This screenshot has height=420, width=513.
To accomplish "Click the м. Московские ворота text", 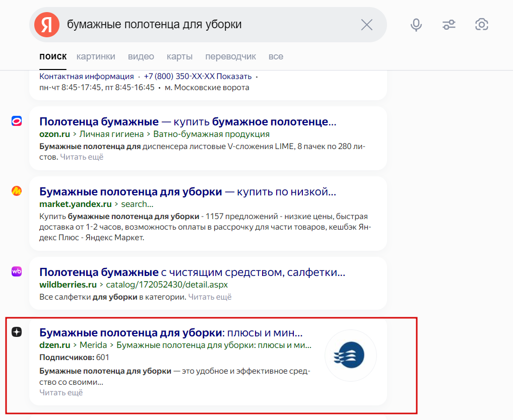I will click(x=207, y=88).
